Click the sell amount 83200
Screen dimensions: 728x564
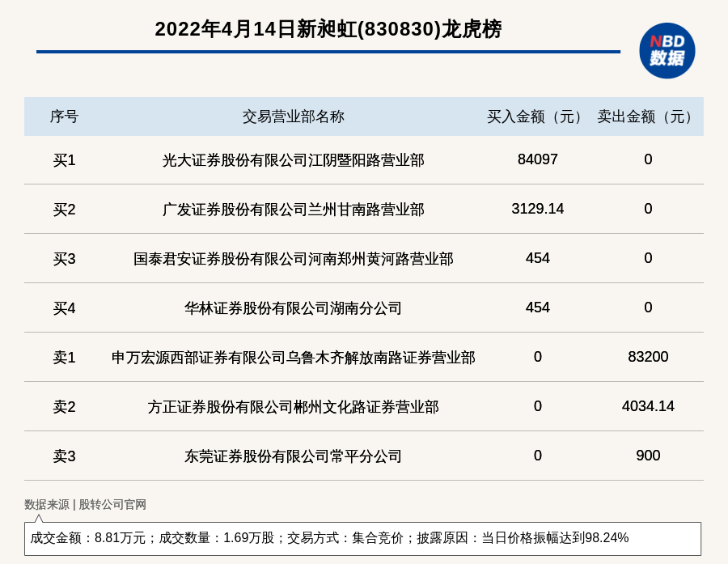point(648,356)
